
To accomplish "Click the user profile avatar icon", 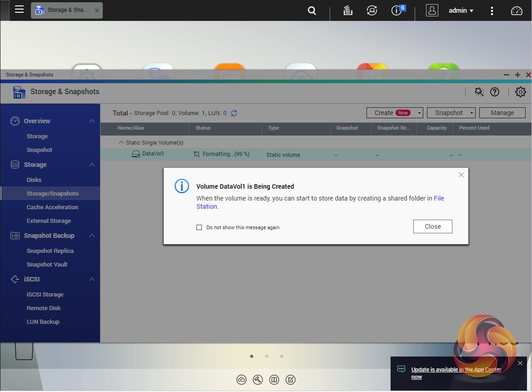I will (x=432, y=10).
